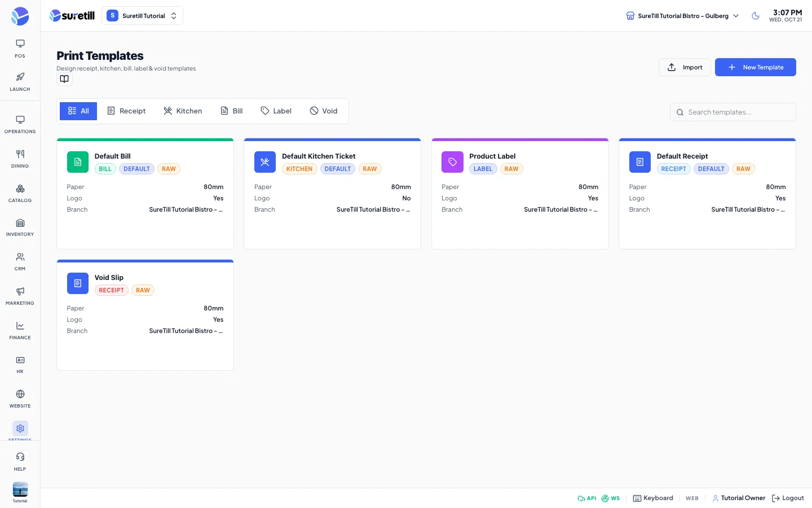Open the SureTill Tutorial Bistro branch dropdown
This screenshot has width=812, height=508.
(x=682, y=16)
